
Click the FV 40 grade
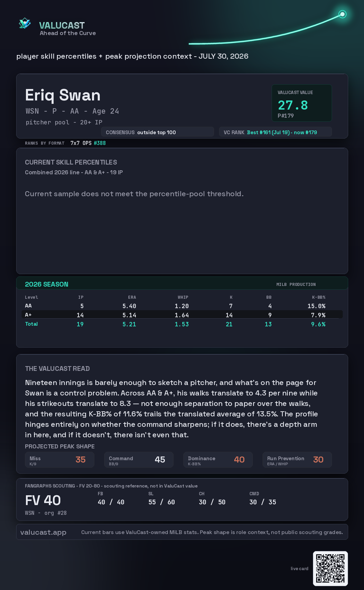pos(43,500)
